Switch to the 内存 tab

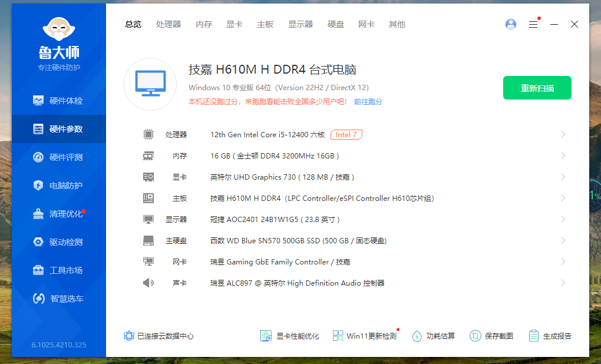204,25
